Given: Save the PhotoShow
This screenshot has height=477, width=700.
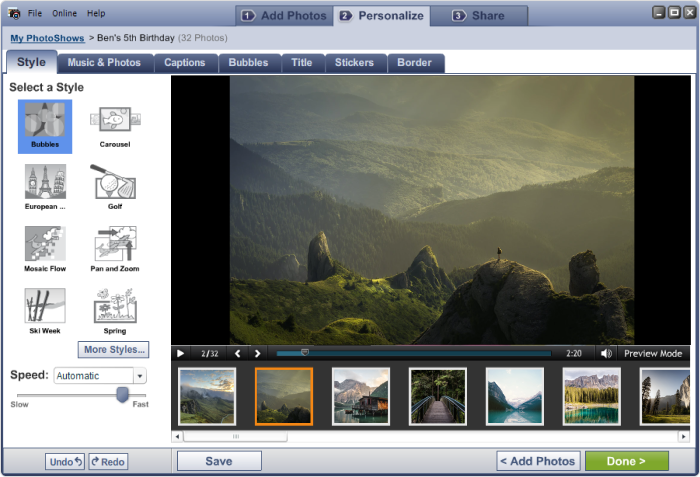Looking at the screenshot, I should tap(219, 461).
